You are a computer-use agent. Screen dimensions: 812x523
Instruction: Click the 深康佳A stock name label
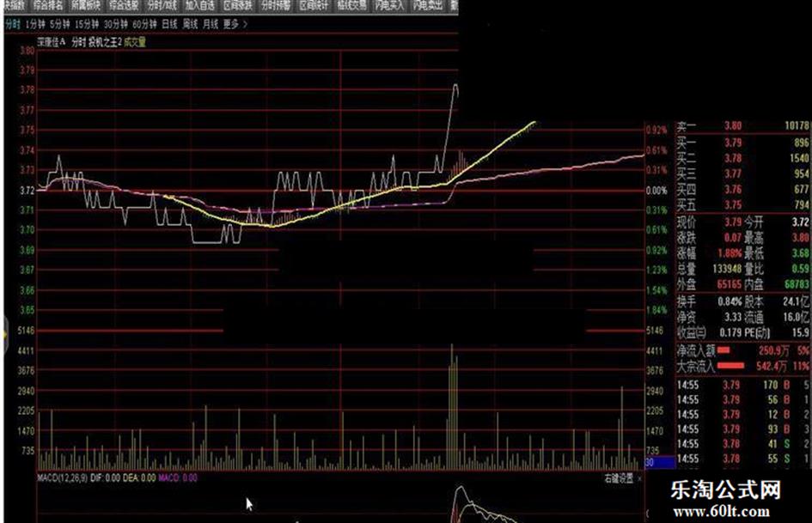(x=52, y=42)
